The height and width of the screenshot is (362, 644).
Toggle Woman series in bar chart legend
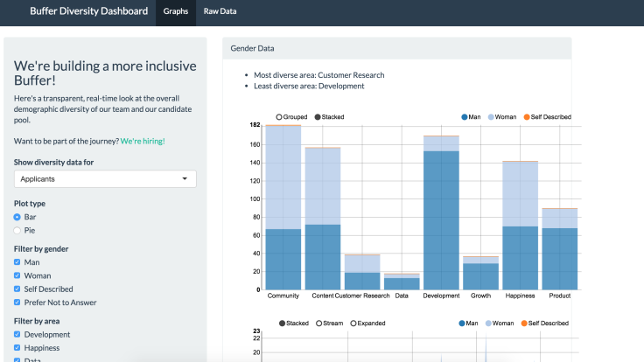(502, 117)
